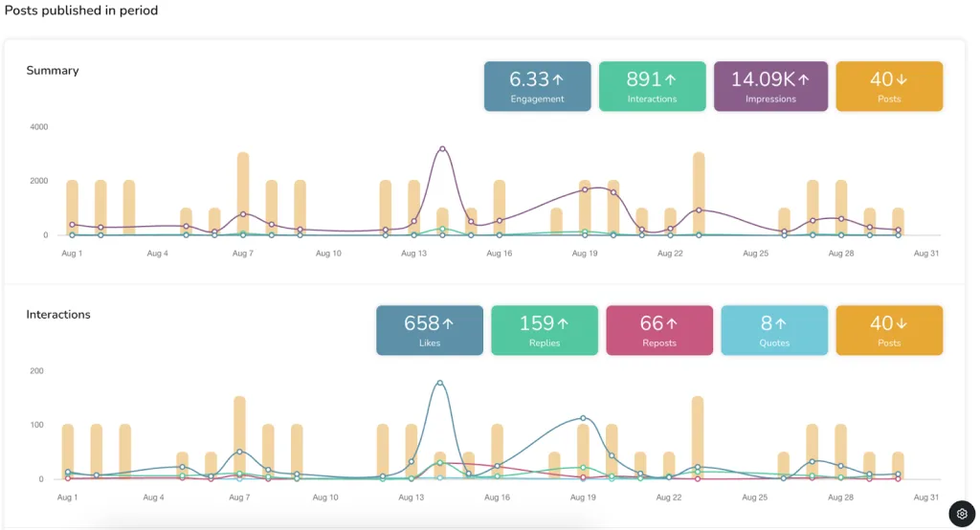Click the tall Aug 23 bar in Interactions chart
Image resolution: width=980 pixels, height=530 pixels.
[698, 437]
